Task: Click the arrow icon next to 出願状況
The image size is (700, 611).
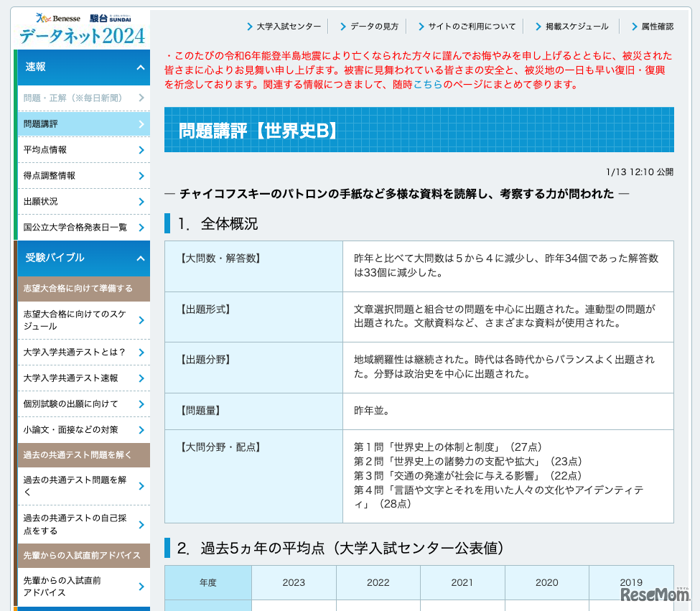Action: point(141,202)
